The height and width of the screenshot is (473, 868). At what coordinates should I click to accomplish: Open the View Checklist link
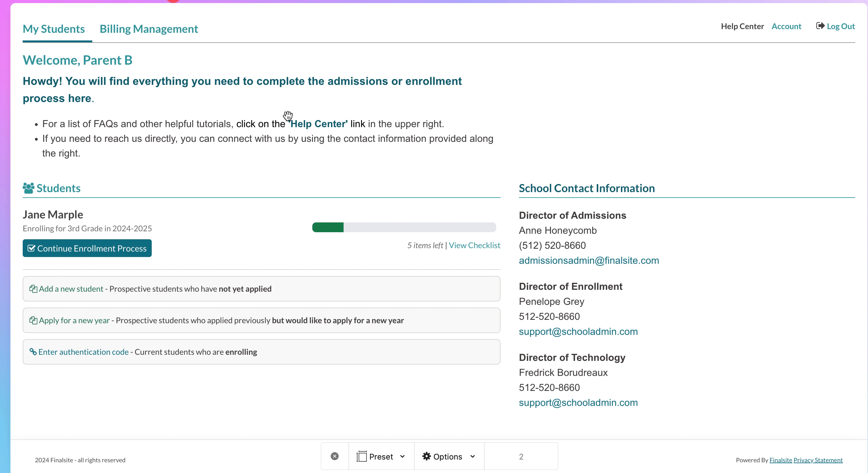[x=474, y=245]
